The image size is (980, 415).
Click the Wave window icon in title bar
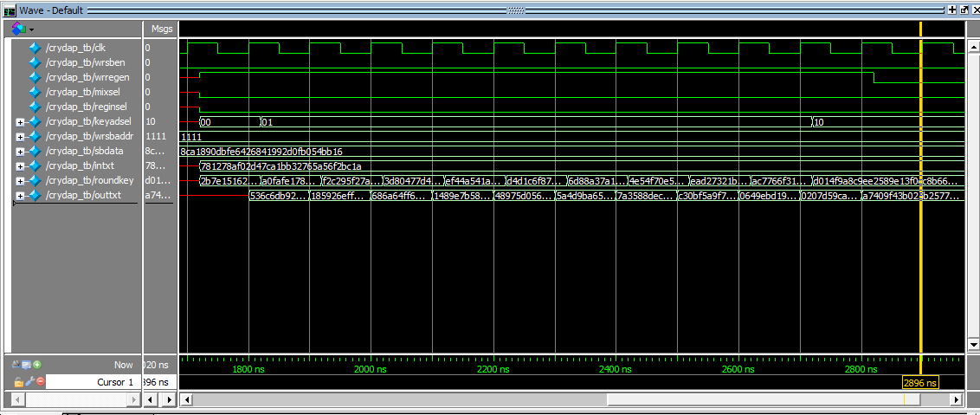(x=10, y=10)
